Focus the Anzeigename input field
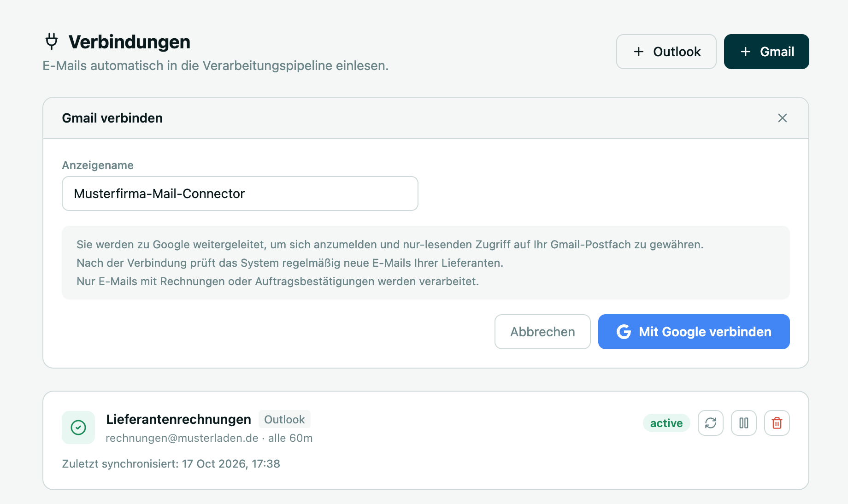 click(240, 193)
